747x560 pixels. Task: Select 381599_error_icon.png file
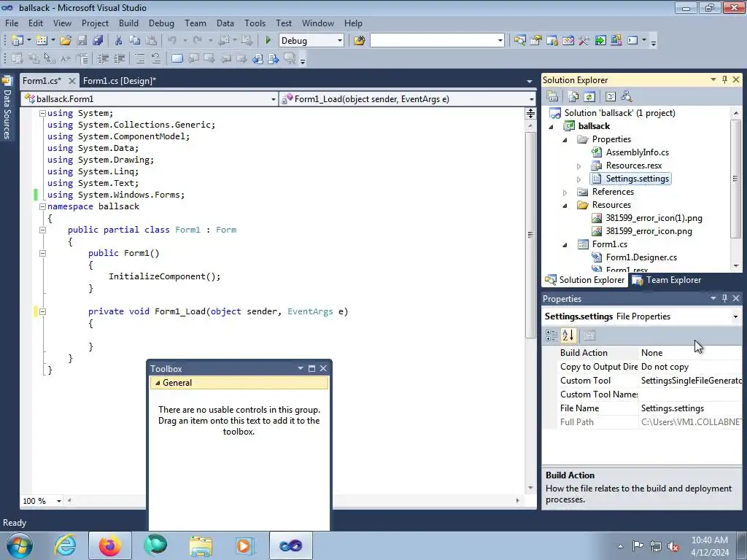tap(649, 231)
